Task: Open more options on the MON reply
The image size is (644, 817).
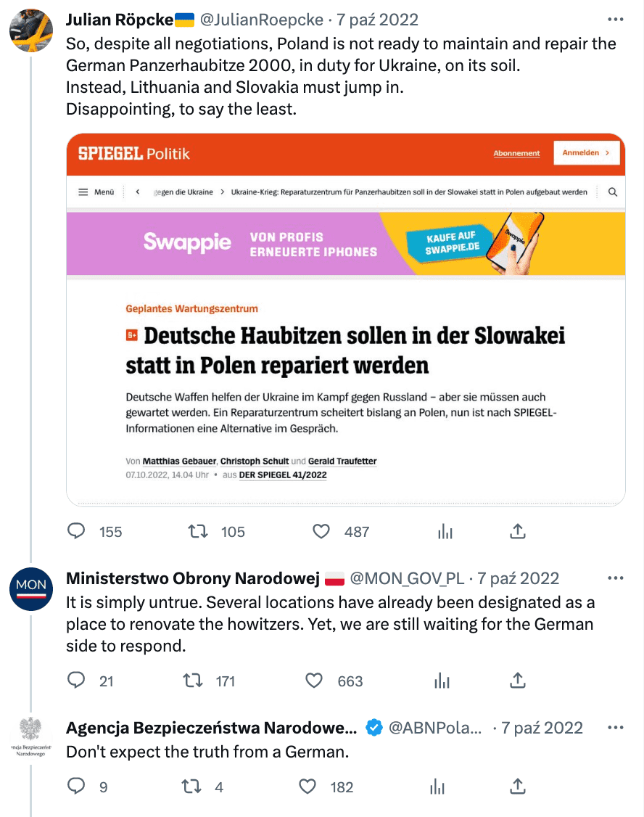Action: [615, 578]
